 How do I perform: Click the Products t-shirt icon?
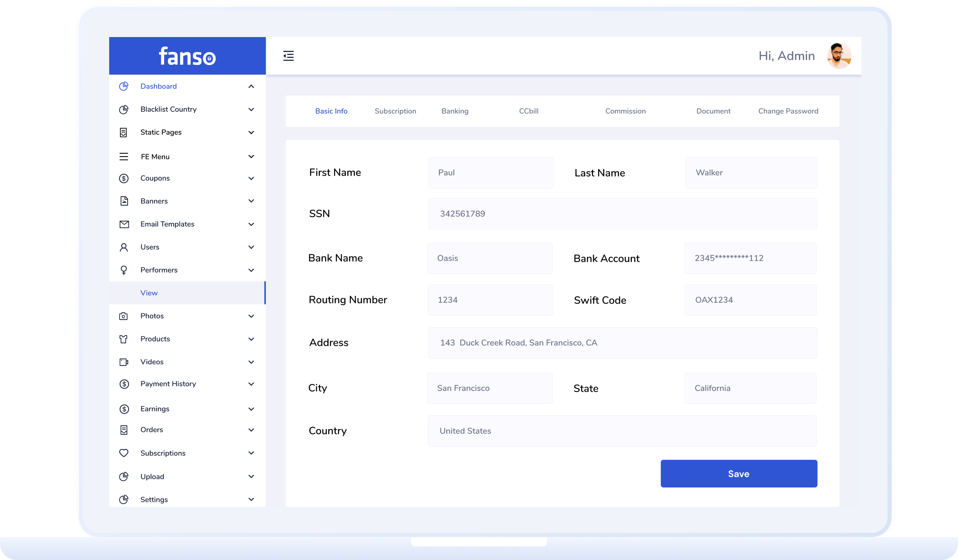(124, 339)
